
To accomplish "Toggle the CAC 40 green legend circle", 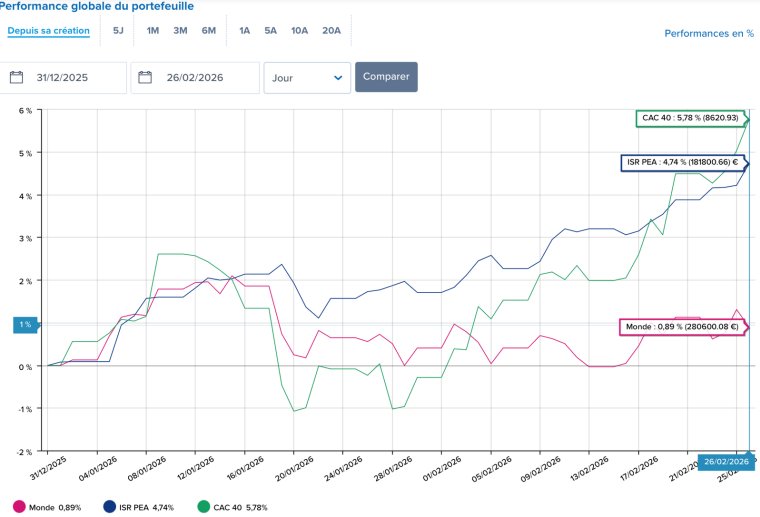I will pyautogui.click(x=204, y=507).
